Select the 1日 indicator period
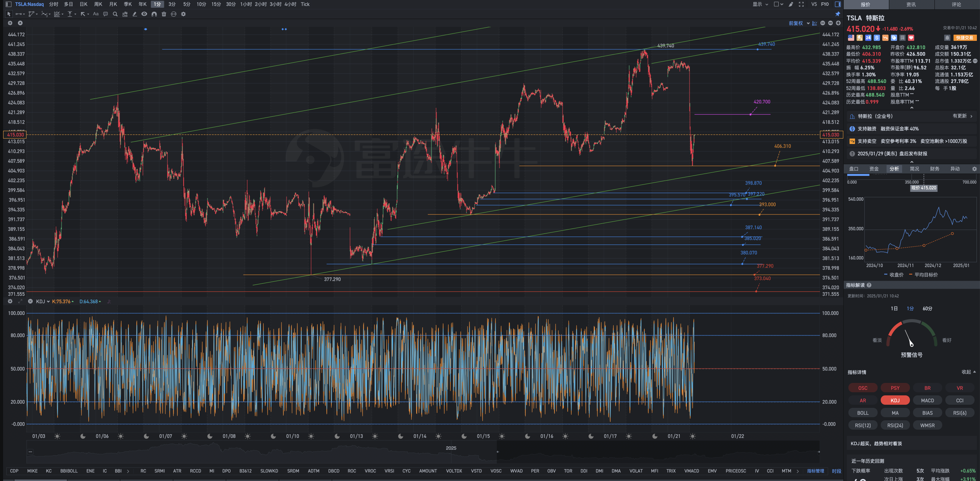 894,309
